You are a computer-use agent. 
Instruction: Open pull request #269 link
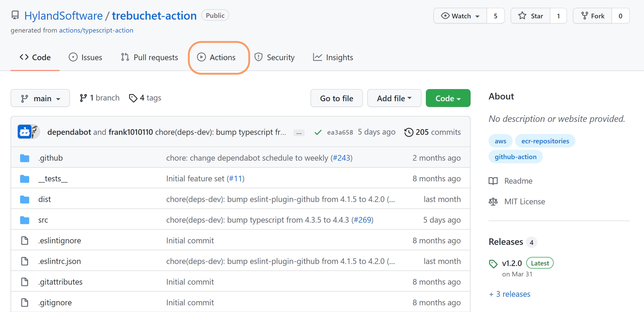(362, 220)
